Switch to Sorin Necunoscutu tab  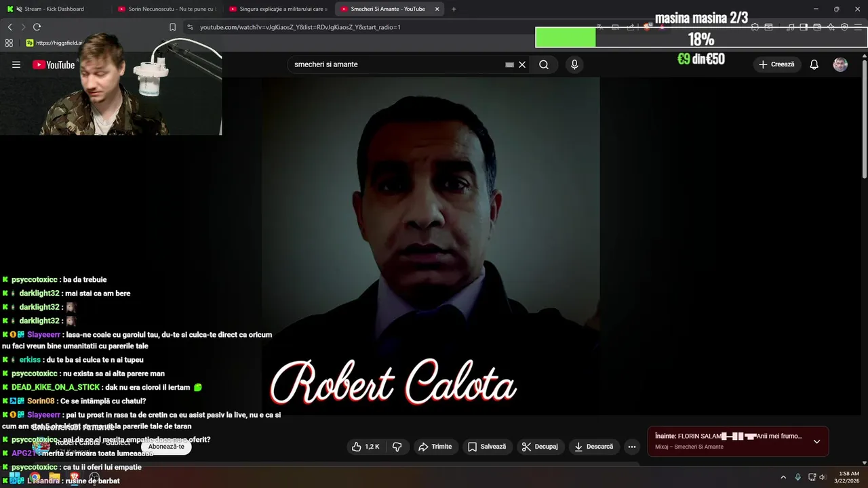click(x=167, y=9)
